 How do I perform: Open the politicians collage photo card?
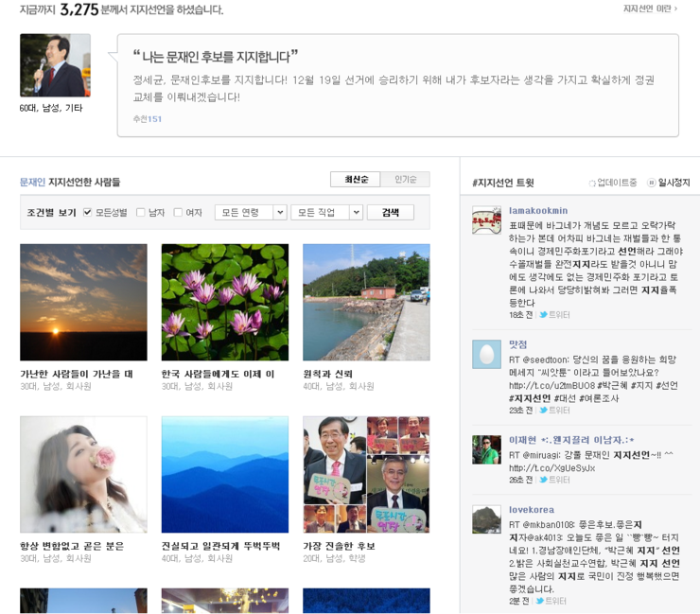(x=366, y=475)
